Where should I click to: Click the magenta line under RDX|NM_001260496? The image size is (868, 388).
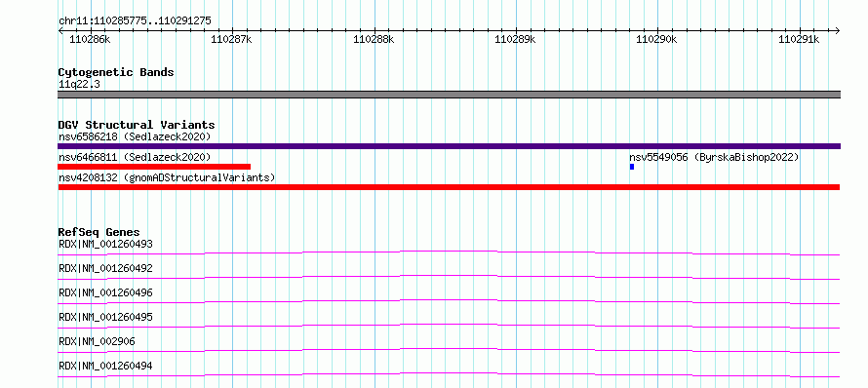[x=449, y=301]
